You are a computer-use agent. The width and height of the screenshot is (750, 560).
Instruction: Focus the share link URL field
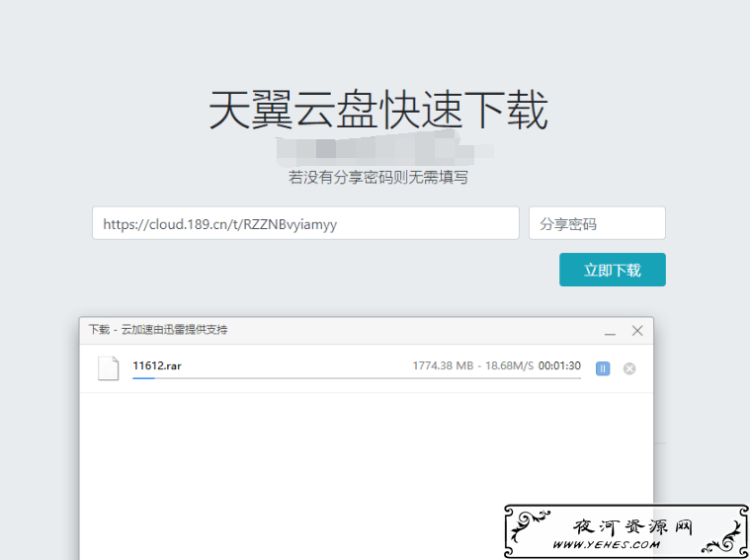(305, 223)
